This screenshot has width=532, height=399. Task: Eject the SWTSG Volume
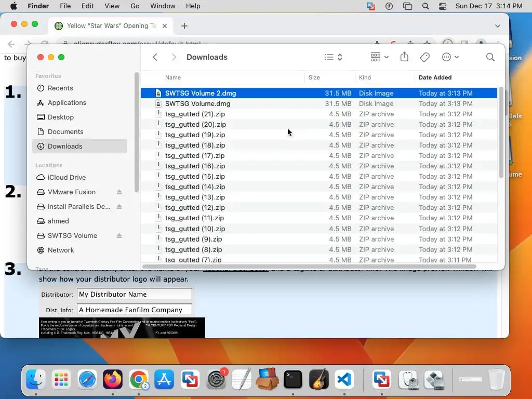coord(119,236)
